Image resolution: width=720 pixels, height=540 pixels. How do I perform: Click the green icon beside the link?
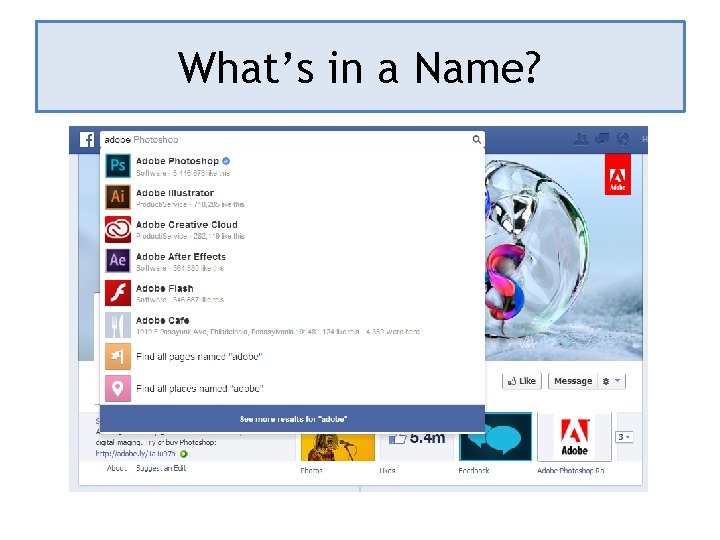(184, 454)
